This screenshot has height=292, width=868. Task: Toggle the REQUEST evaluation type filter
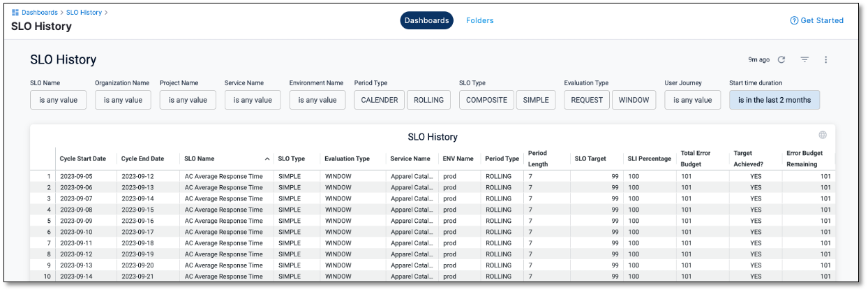coord(587,100)
